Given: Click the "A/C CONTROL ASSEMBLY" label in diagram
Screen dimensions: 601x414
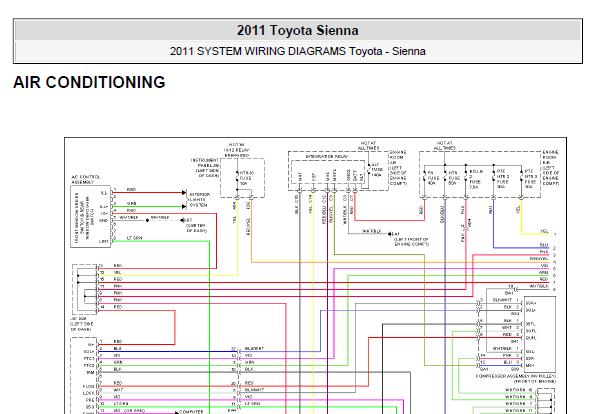Looking at the screenshot, I should tap(86, 179).
